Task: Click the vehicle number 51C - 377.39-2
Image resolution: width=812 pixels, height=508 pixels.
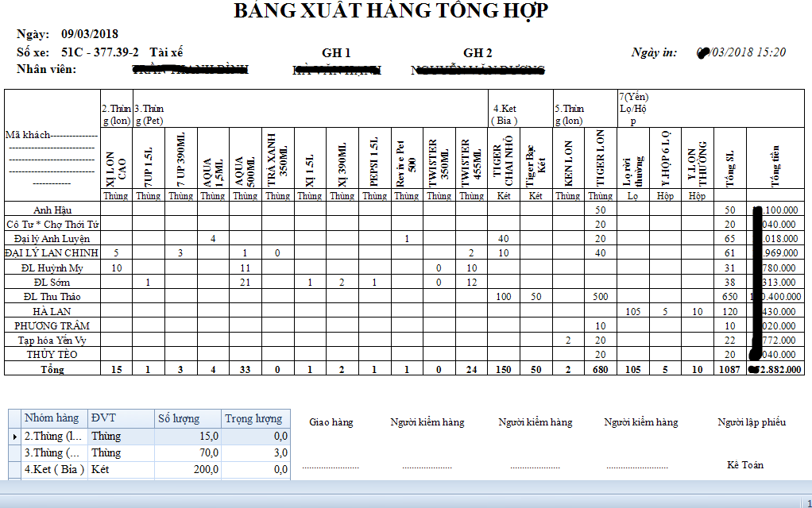Action: click(100, 52)
